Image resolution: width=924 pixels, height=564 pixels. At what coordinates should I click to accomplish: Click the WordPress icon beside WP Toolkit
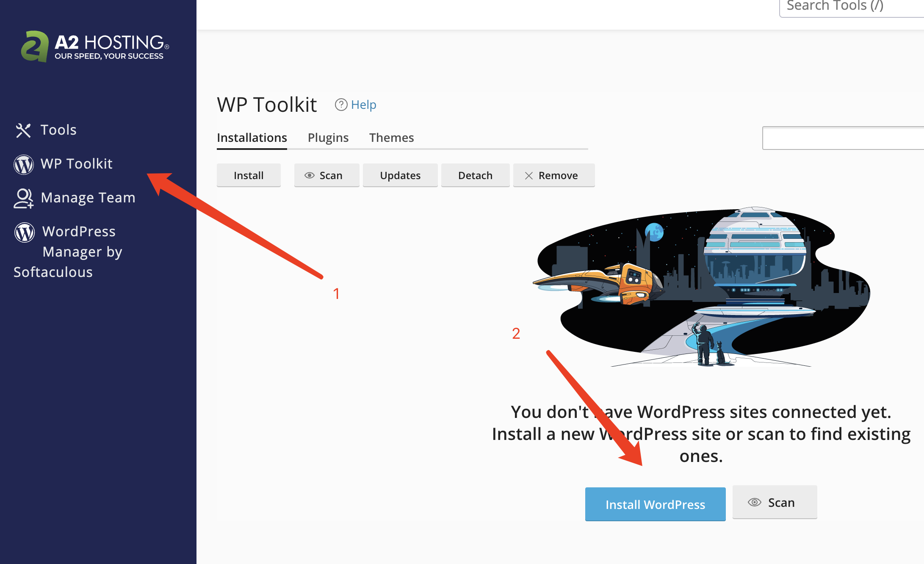click(x=24, y=164)
